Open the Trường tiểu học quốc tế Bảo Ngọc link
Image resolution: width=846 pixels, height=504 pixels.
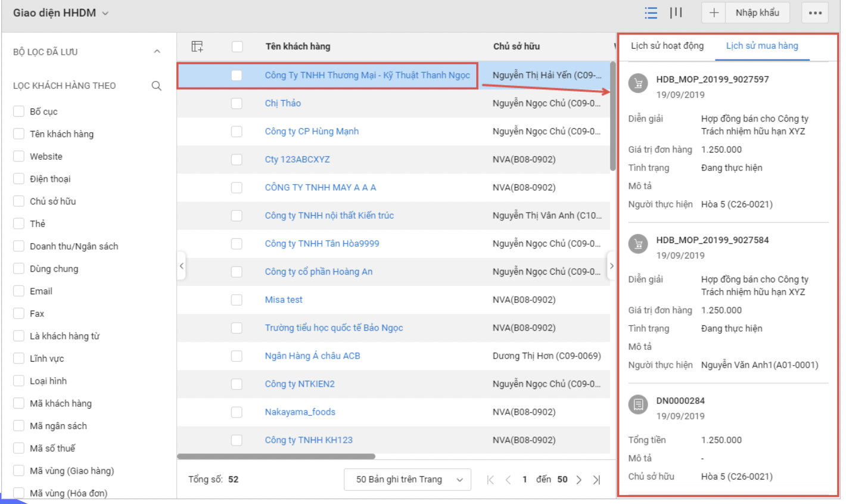click(334, 328)
